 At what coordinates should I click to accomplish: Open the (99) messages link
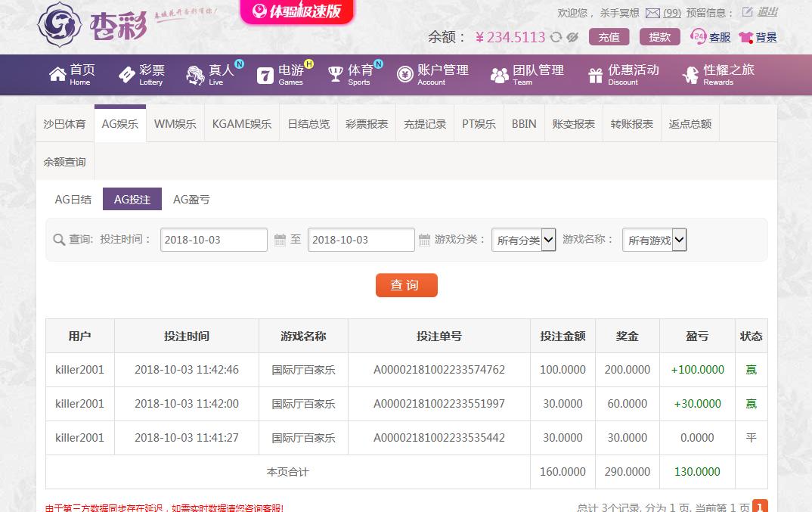(672, 13)
